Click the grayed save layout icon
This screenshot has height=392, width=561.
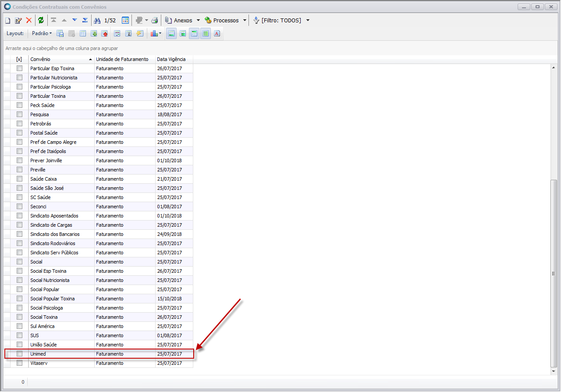click(71, 33)
